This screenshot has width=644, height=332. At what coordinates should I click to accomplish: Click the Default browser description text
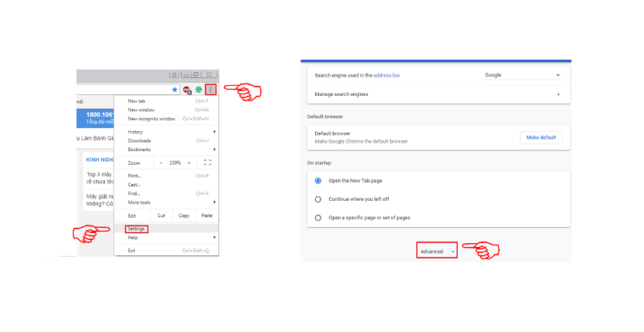point(361,141)
